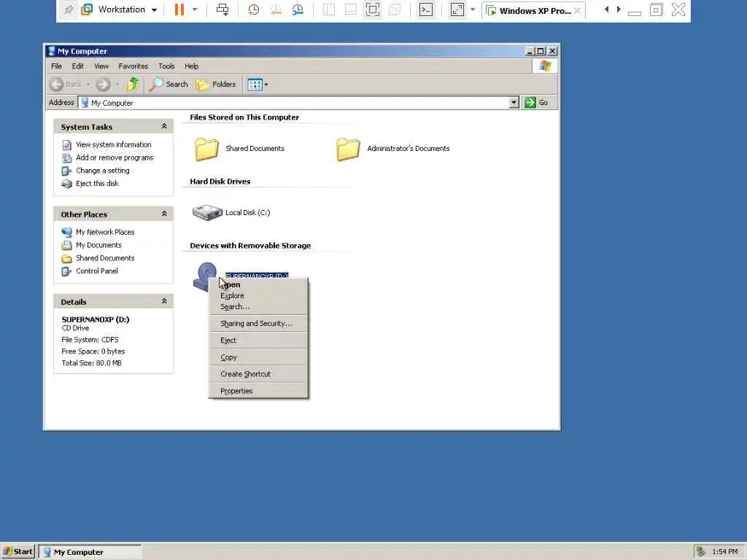Click the pin icon in VMware toolbar
Viewport: 747px width, 560px height.
tap(69, 10)
